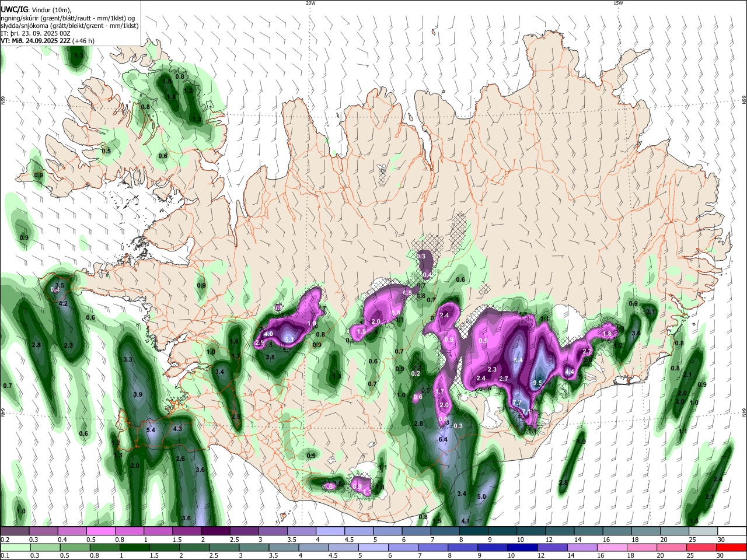Click the 4.4 snowfall value on map
The height and width of the screenshot is (560, 747).
pyautogui.click(x=570, y=372)
